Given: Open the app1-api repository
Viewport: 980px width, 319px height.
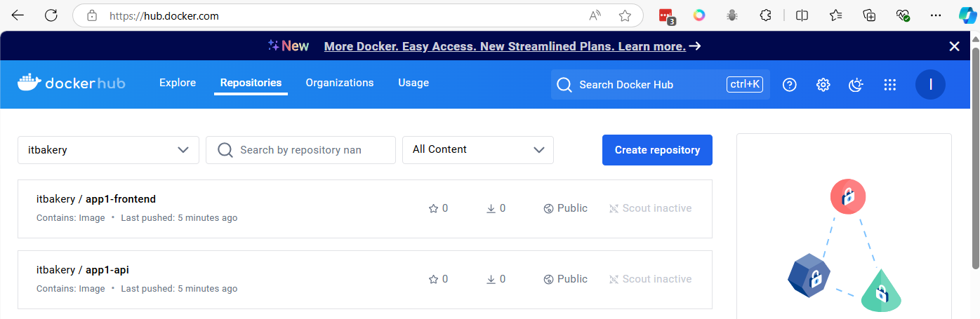Looking at the screenshot, I should pos(107,270).
